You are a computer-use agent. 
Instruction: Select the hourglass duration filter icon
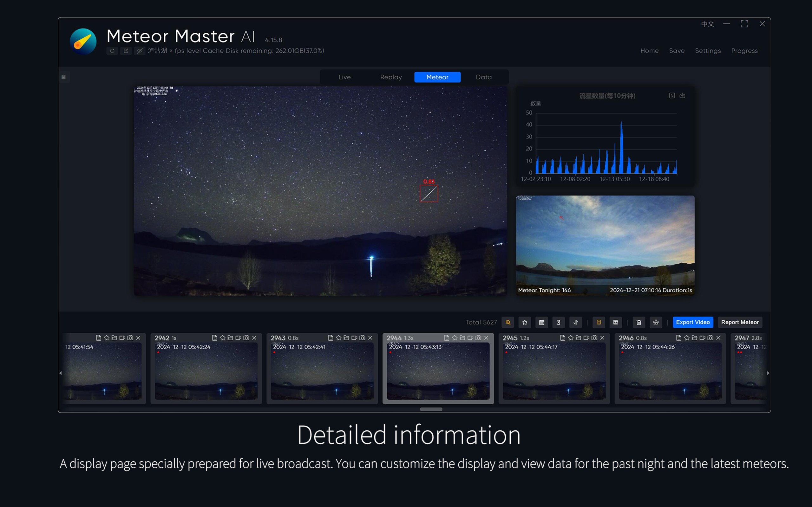tap(558, 323)
